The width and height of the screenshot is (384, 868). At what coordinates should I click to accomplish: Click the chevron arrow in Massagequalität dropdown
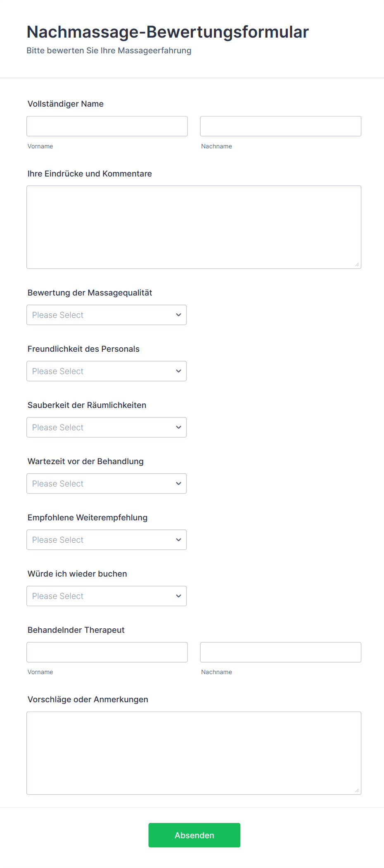pyautogui.click(x=178, y=315)
